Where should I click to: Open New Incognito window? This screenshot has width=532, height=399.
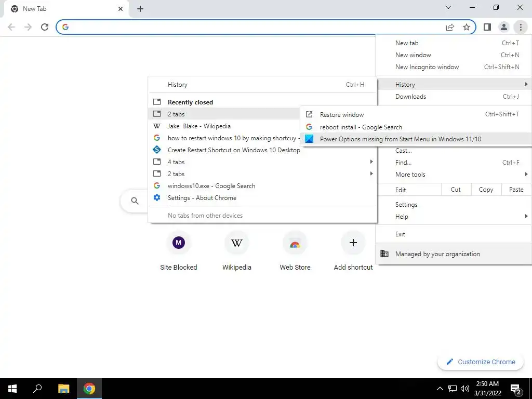454,67
